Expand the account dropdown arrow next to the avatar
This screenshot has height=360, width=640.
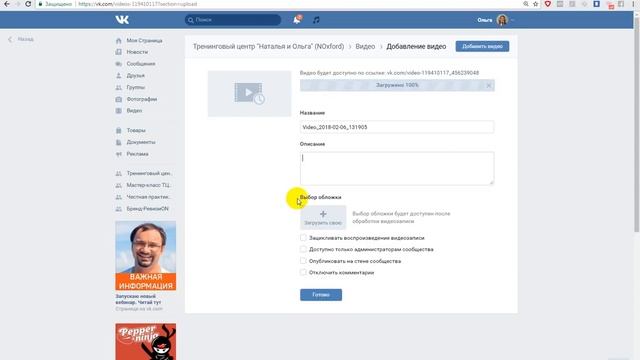512,20
